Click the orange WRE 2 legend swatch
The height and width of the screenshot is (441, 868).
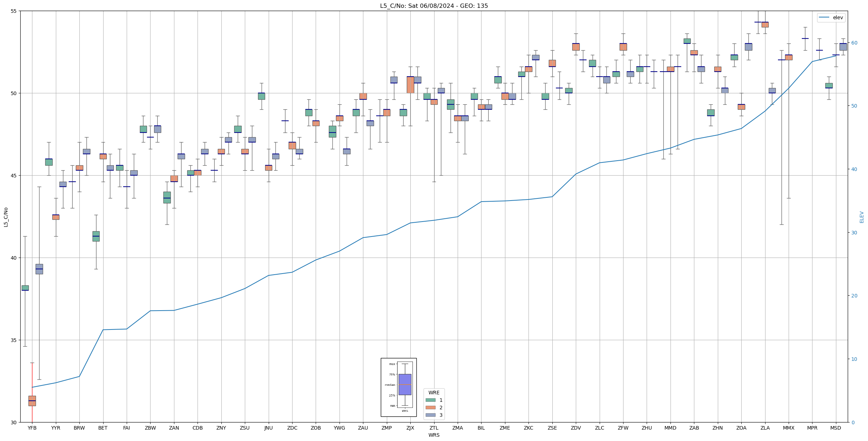pos(430,408)
